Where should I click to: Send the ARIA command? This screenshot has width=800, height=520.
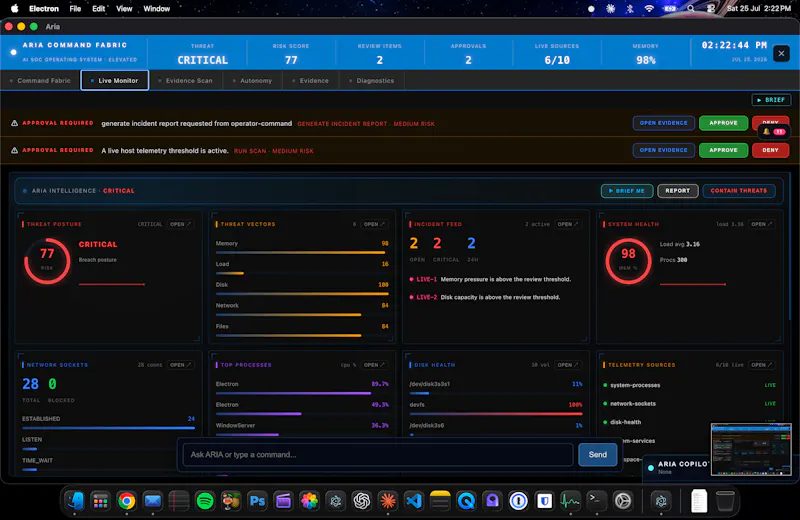pyautogui.click(x=597, y=455)
